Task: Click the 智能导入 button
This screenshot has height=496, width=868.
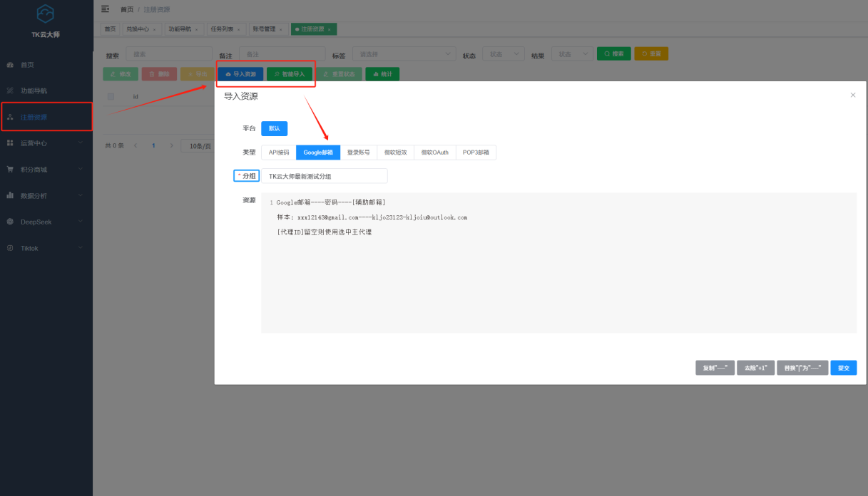Action: tap(289, 73)
